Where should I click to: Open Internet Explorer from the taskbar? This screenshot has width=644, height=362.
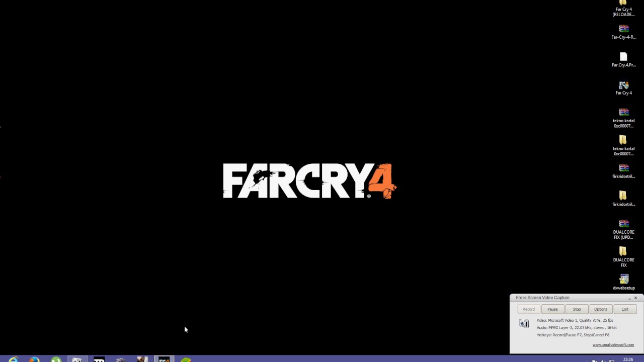pyautogui.click(x=13, y=359)
